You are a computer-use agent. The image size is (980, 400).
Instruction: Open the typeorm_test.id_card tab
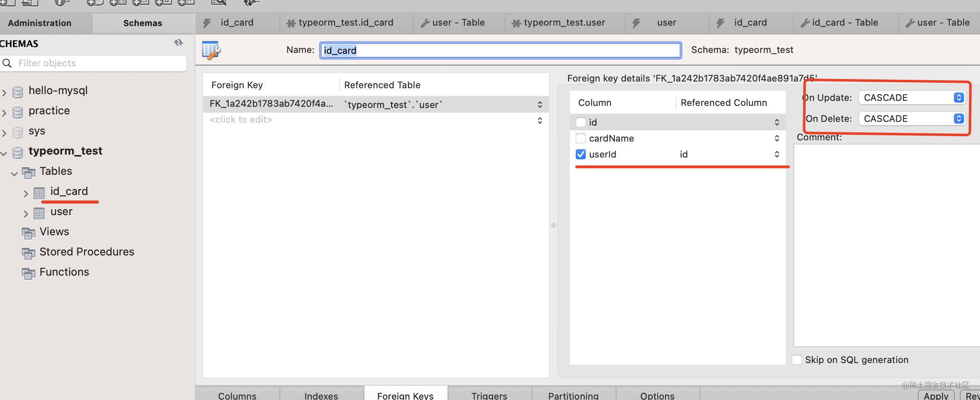pyautogui.click(x=346, y=23)
